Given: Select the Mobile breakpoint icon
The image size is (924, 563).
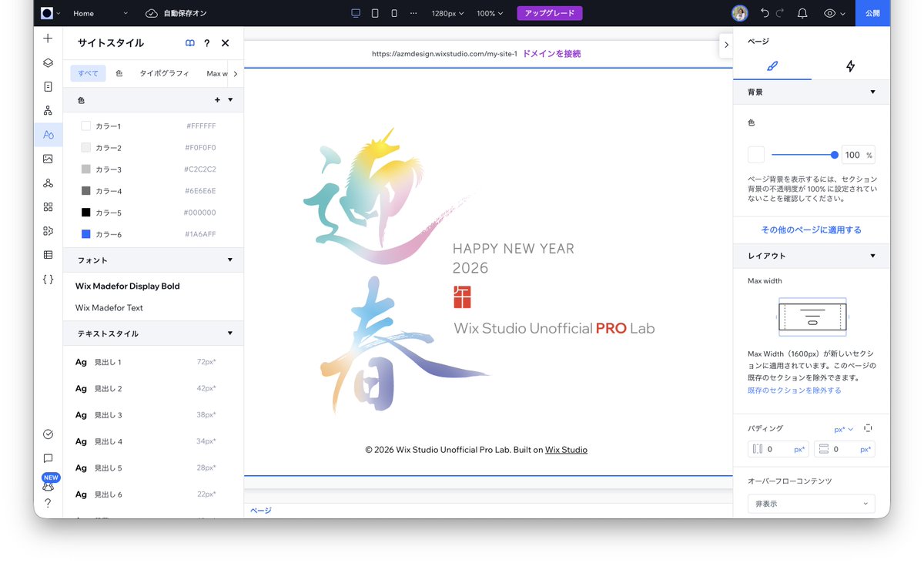Looking at the screenshot, I should 394,13.
